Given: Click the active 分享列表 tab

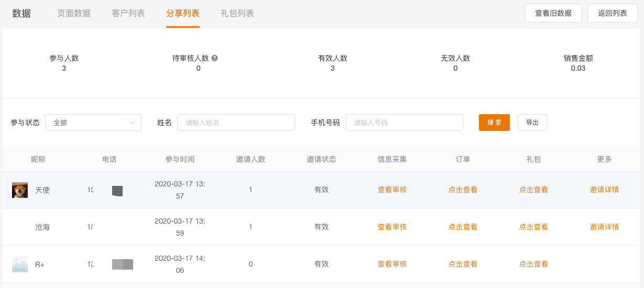Looking at the screenshot, I should click(x=183, y=14).
